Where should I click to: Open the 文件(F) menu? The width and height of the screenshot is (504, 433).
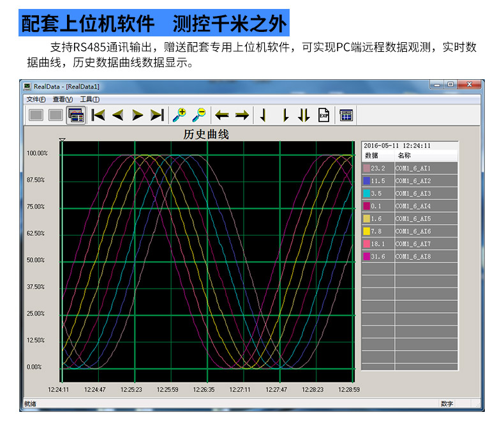tap(36, 100)
